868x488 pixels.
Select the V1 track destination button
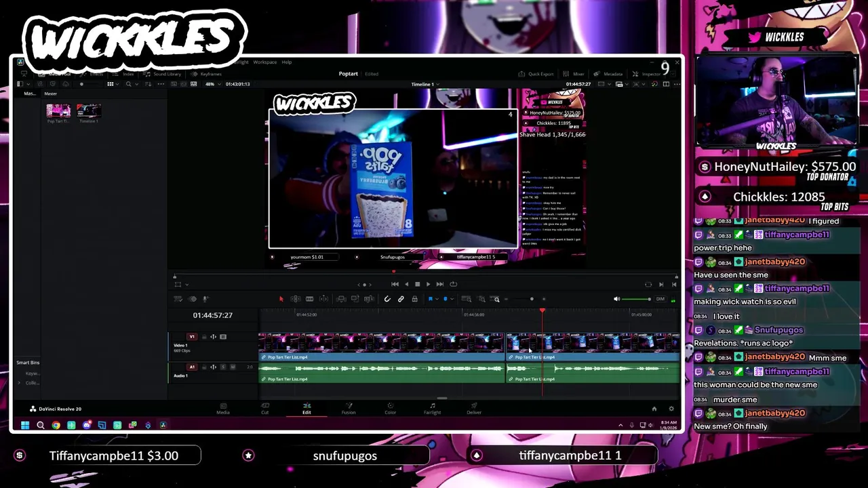pos(192,337)
